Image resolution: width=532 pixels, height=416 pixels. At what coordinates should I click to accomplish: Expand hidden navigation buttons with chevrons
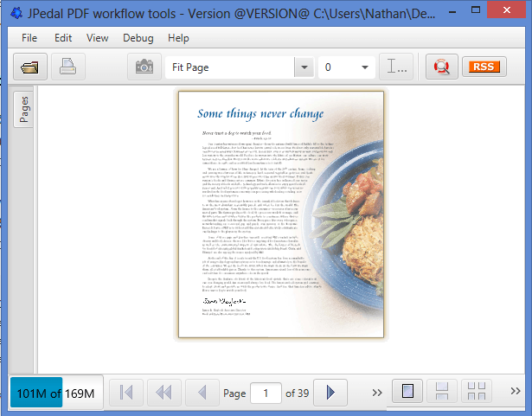(376, 393)
